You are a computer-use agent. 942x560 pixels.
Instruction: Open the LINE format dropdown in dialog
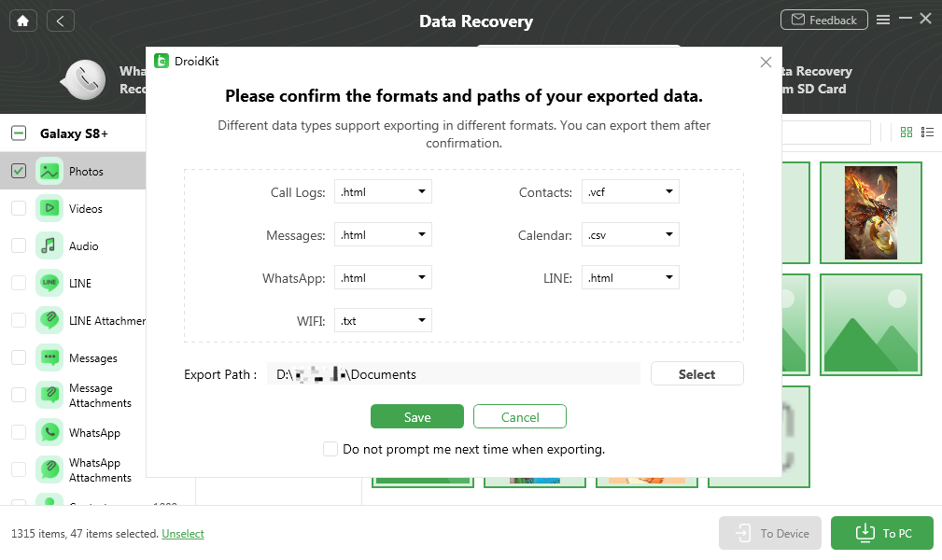[630, 277]
